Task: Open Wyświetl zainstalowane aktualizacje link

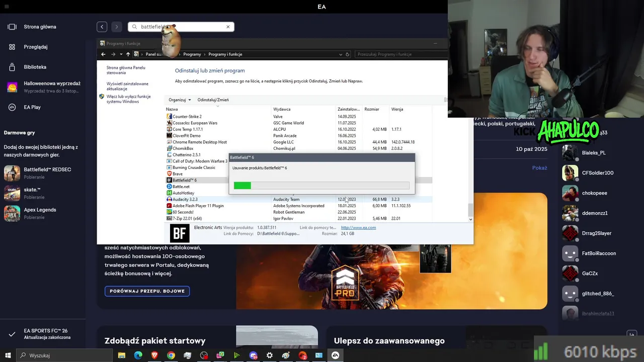Action: click(127, 86)
